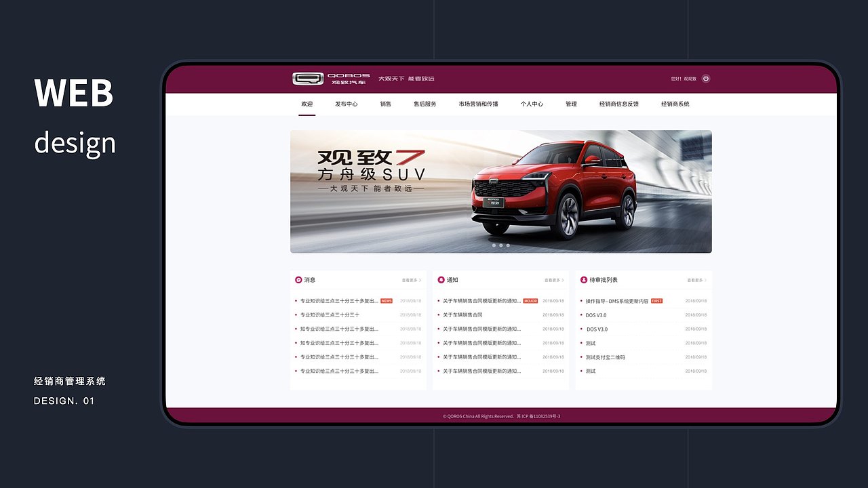View more in the 通知 panel
The height and width of the screenshot is (488, 868).
[554, 280]
